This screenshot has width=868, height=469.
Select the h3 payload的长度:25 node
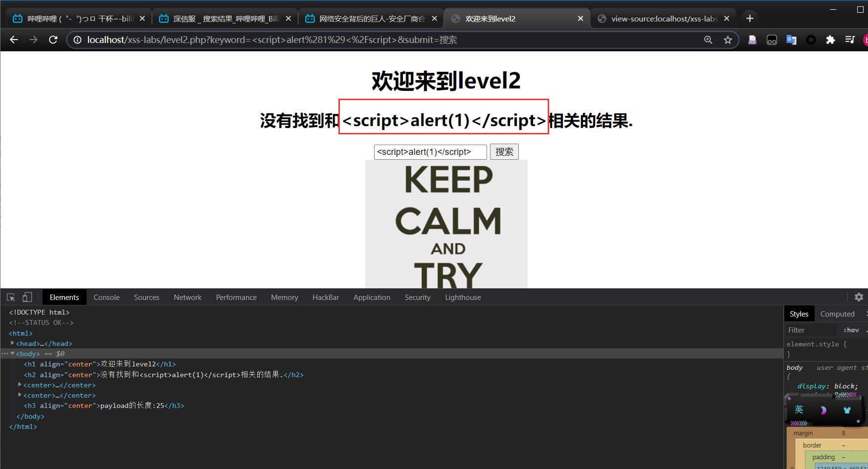(x=104, y=405)
